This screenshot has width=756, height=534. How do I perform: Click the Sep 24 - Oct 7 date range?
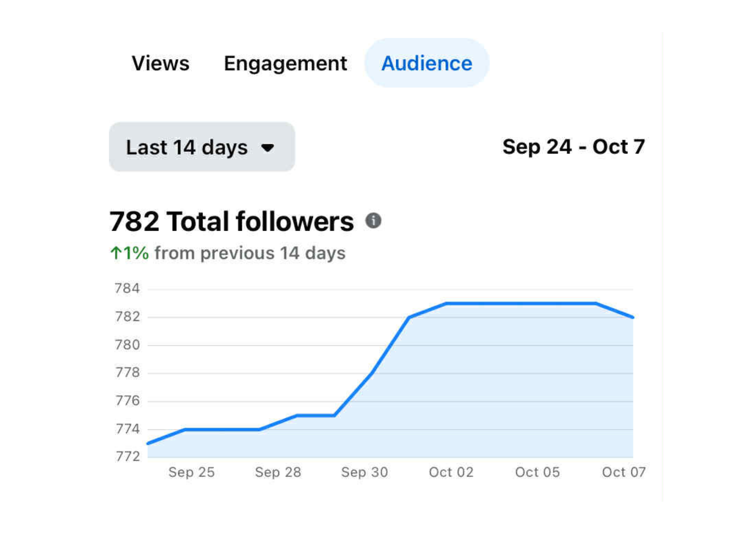573,147
